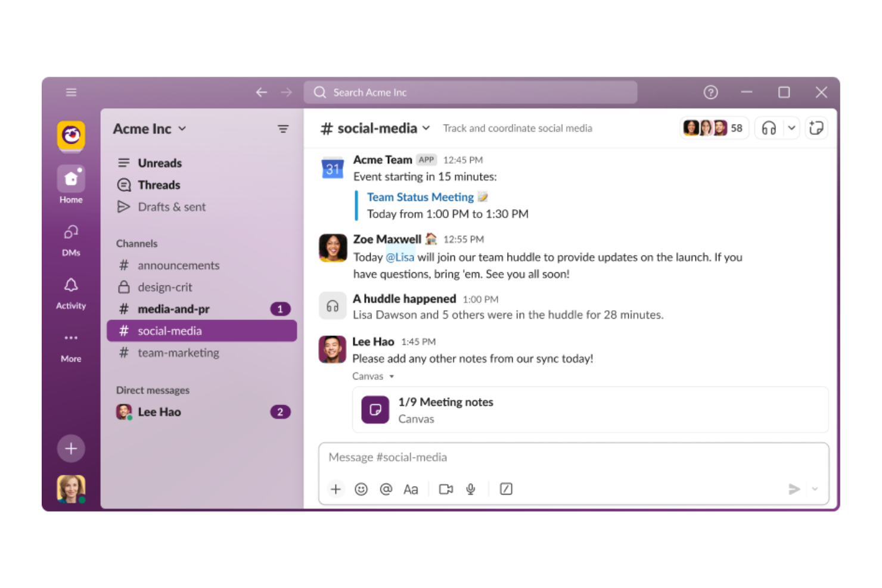Viewport: 882px width, 588px height.
Task: Record an audio clip with the microphone icon
Action: coord(471,489)
